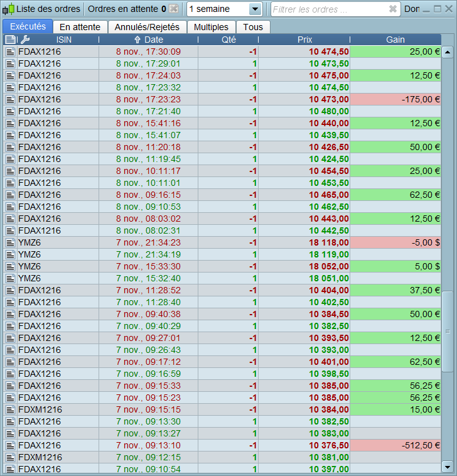Viewport: 457px width, 476px height.
Task: Click the candlestick icon beside Liste des ordres
Action: [8, 9]
